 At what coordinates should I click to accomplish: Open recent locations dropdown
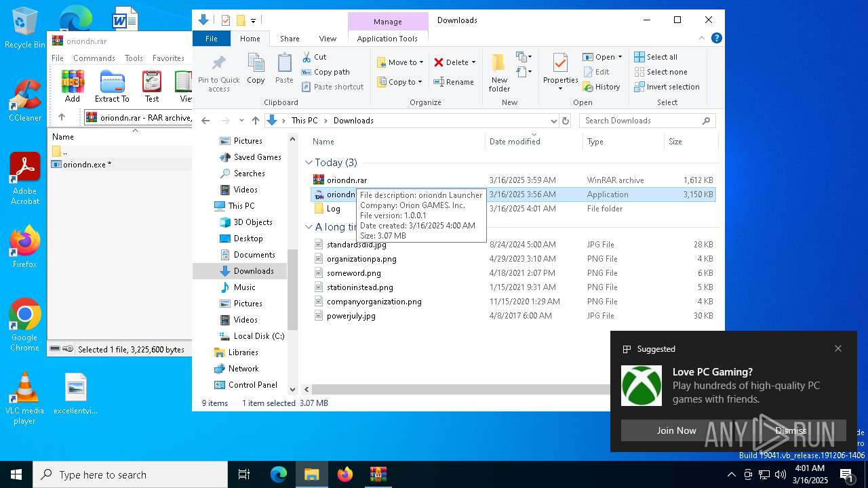coord(241,121)
